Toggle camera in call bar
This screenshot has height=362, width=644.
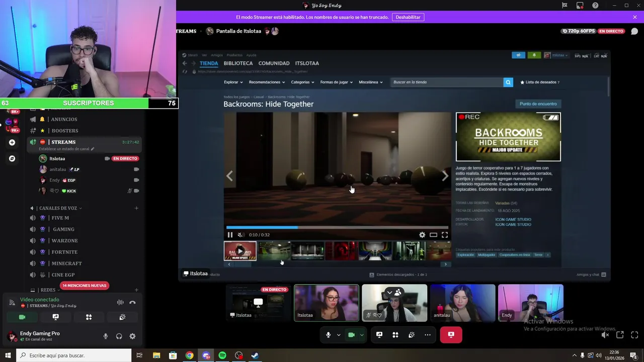[x=351, y=335]
